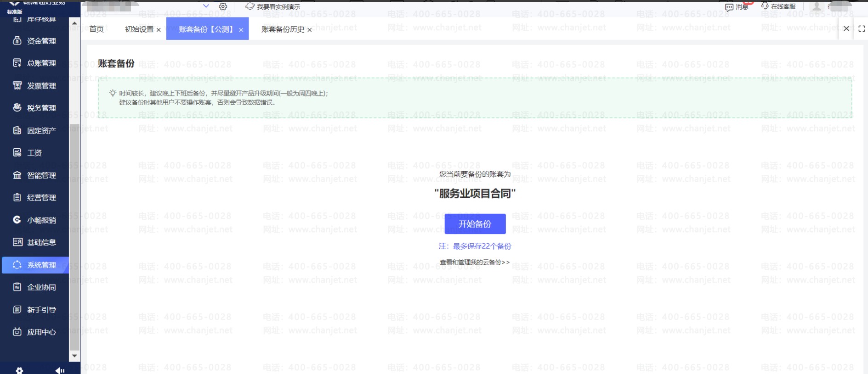Screen dimensions: 868x374
Task: Close the 账套备份历史 tab
Action: point(310,30)
